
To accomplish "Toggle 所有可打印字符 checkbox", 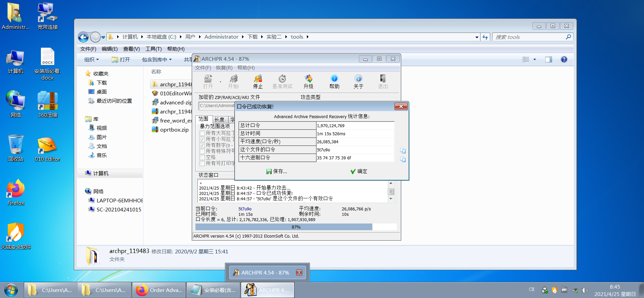I will click(x=202, y=163).
